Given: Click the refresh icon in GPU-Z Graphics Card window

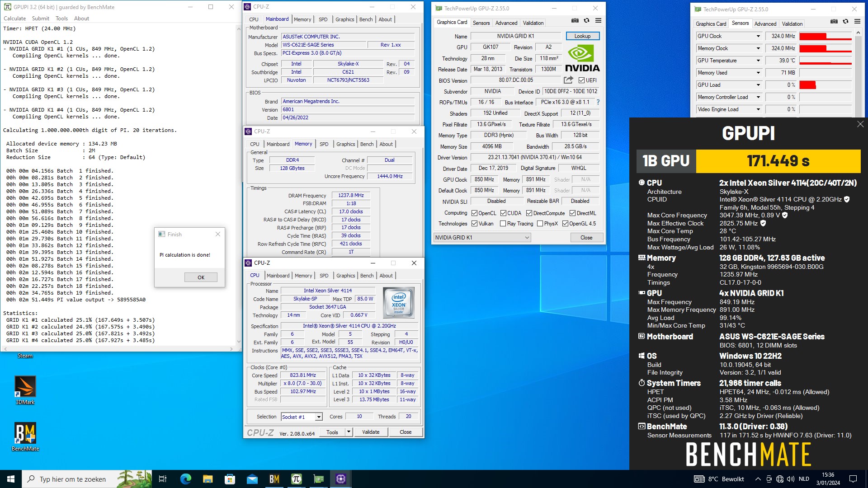Looking at the screenshot, I should pos(586,21).
